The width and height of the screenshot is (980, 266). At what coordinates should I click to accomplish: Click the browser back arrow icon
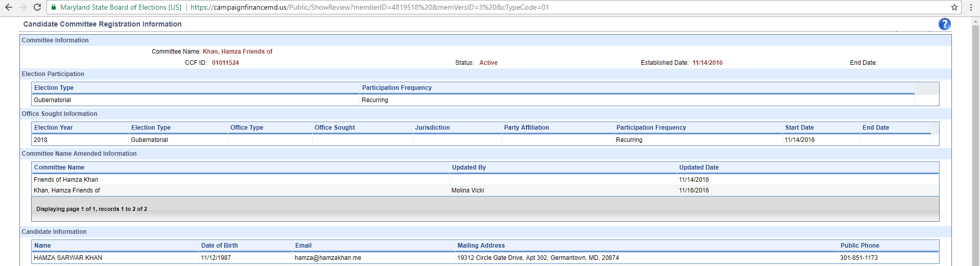(9, 7)
